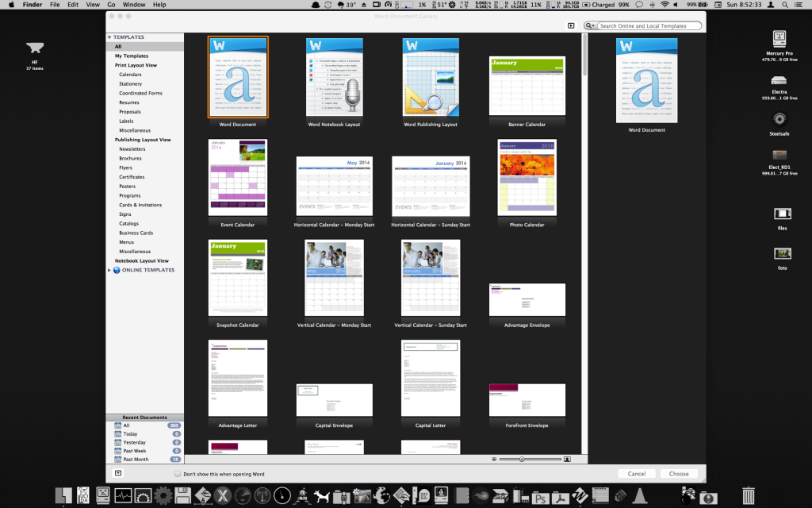
Task: Expand the ONLINE TEMPLATES section
Action: (x=109, y=270)
